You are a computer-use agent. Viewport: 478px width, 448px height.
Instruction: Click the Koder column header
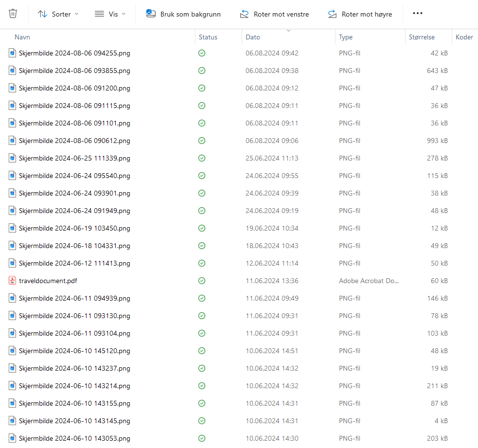[464, 37]
